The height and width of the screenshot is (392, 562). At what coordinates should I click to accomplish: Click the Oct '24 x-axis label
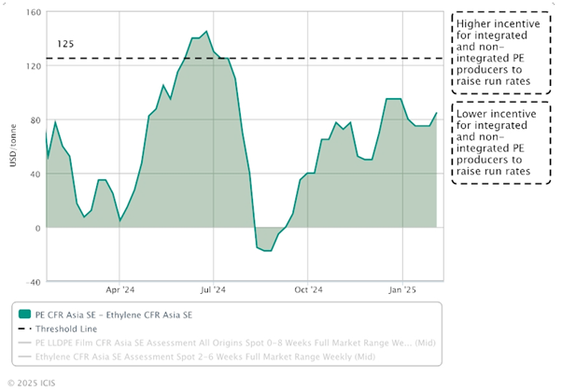pyautogui.click(x=308, y=291)
